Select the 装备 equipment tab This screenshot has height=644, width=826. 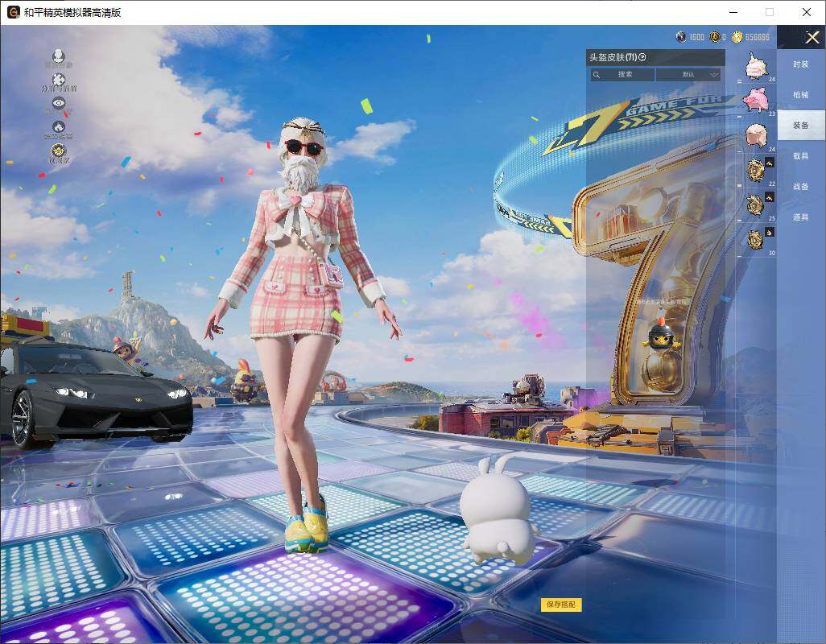801,126
